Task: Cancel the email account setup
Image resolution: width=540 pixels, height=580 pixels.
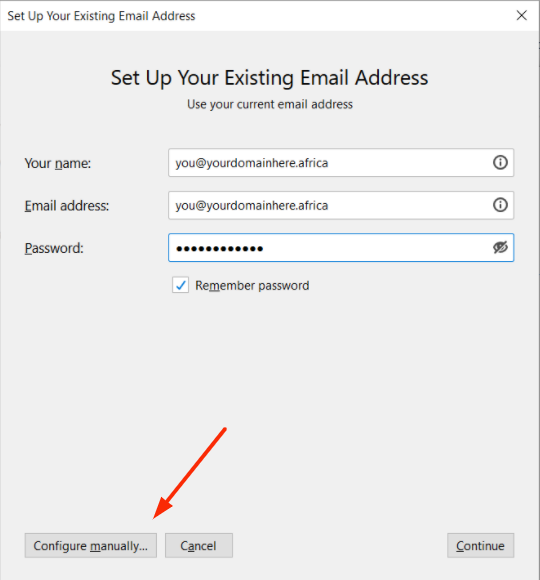Action: [x=199, y=545]
